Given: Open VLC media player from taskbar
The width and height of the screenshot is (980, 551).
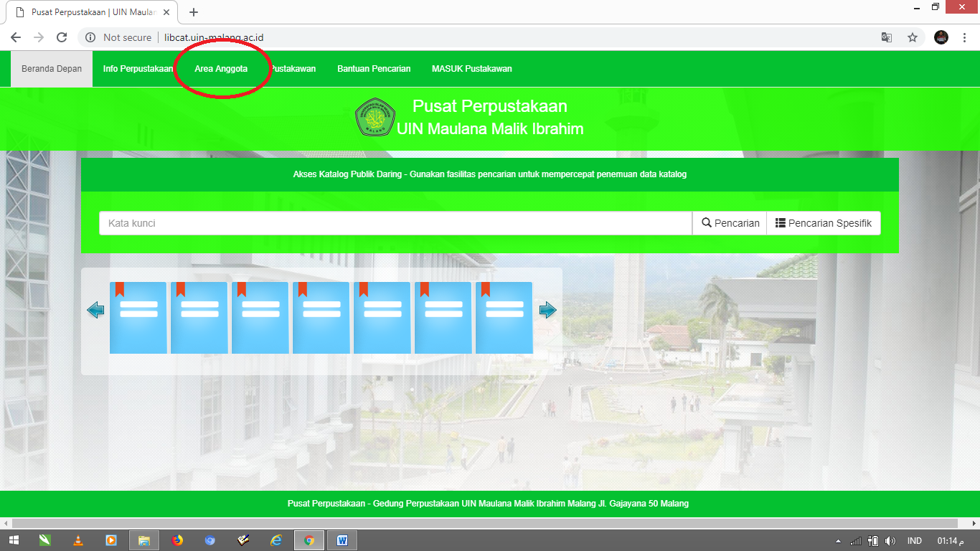Looking at the screenshot, I should point(78,540).
